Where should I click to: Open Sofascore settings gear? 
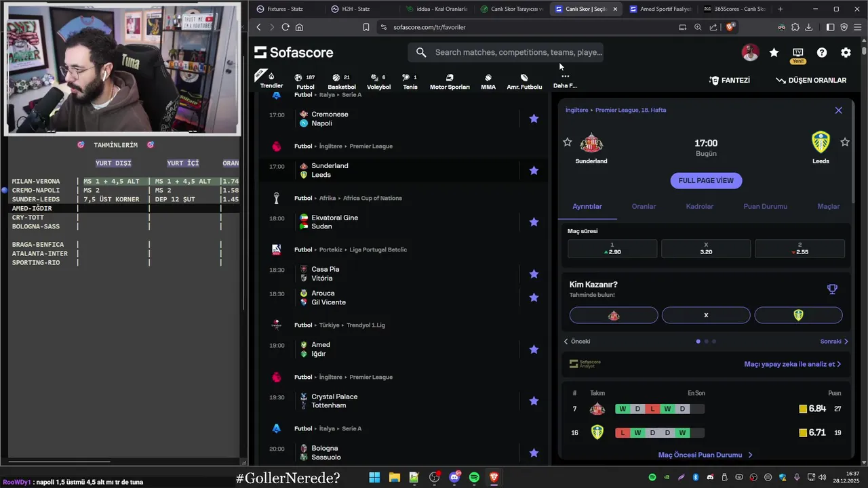tap(846, 52)
